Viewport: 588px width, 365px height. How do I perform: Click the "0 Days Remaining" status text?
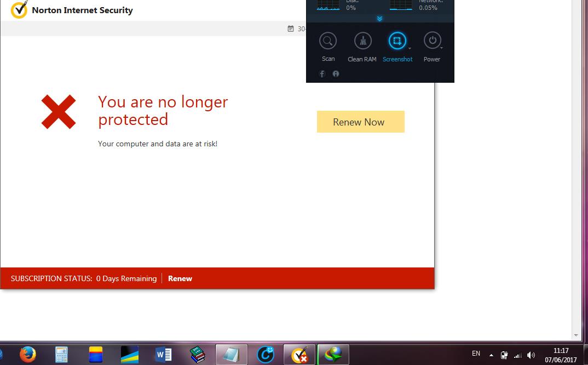pos(126,278)
